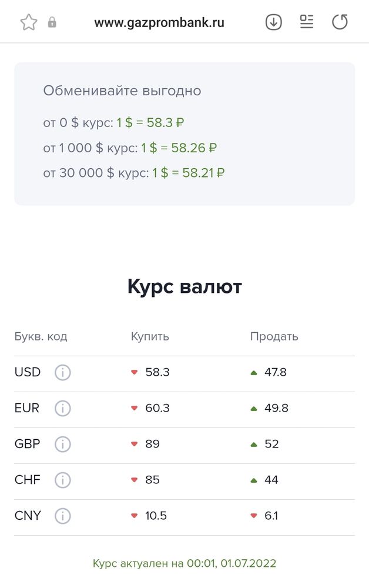The height and width of the screenshot is (588, 369).
Task: Open the USD info icon
Action: point(62,373)
